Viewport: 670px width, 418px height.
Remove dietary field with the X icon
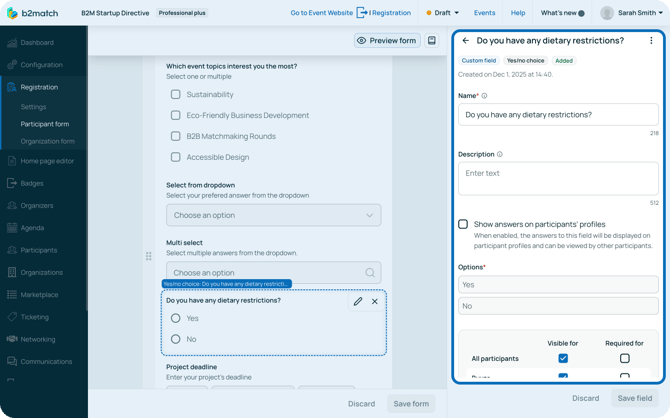tap(375, 301)
